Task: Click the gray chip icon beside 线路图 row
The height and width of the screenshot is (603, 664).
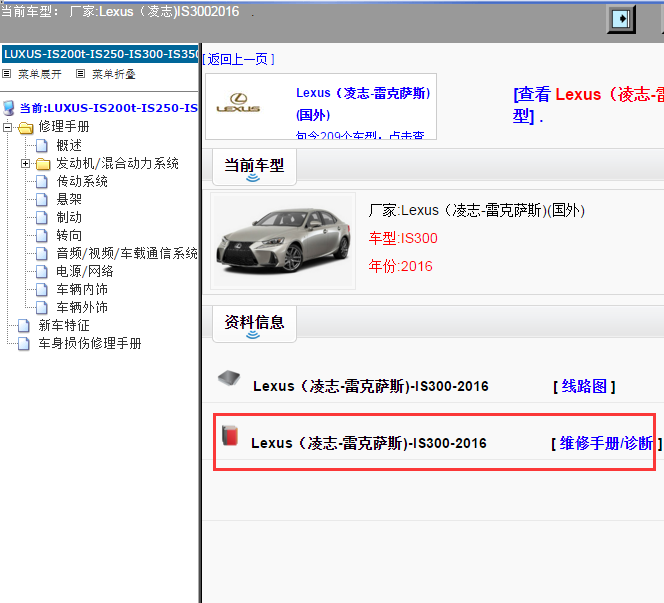Action: point(229,378)
